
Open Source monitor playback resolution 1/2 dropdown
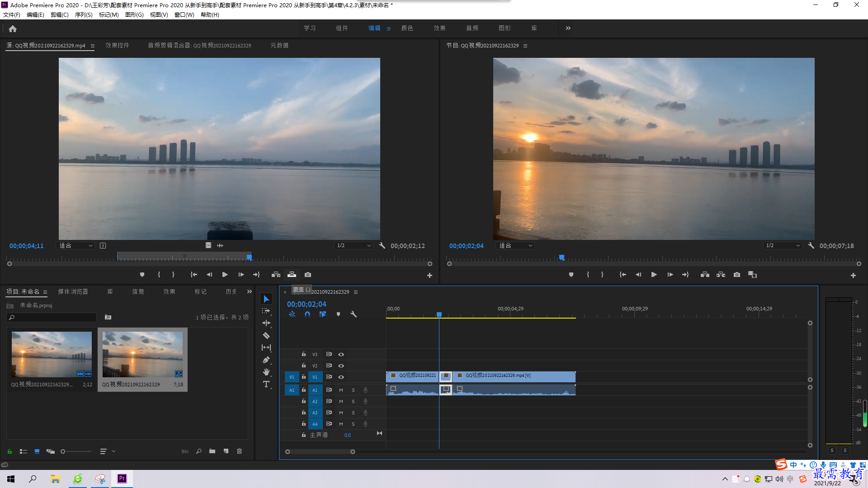coord(354,246)
